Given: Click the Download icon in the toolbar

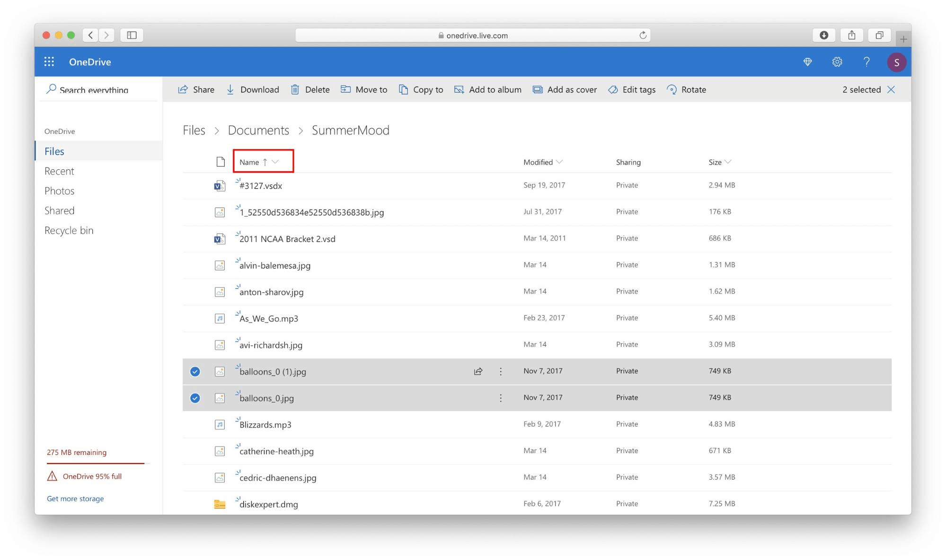Looking at the screenshot, I should coord(230,89).
